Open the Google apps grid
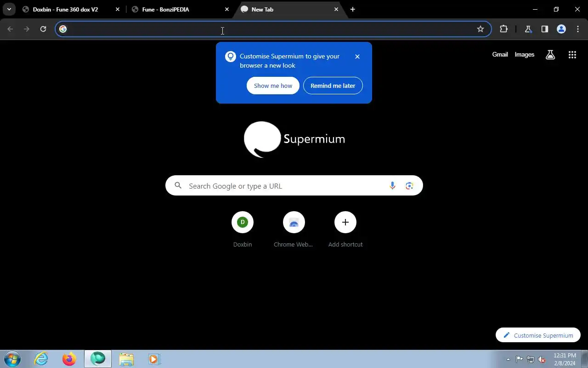This screenshot has height=368, width=588. pos(572,55)
